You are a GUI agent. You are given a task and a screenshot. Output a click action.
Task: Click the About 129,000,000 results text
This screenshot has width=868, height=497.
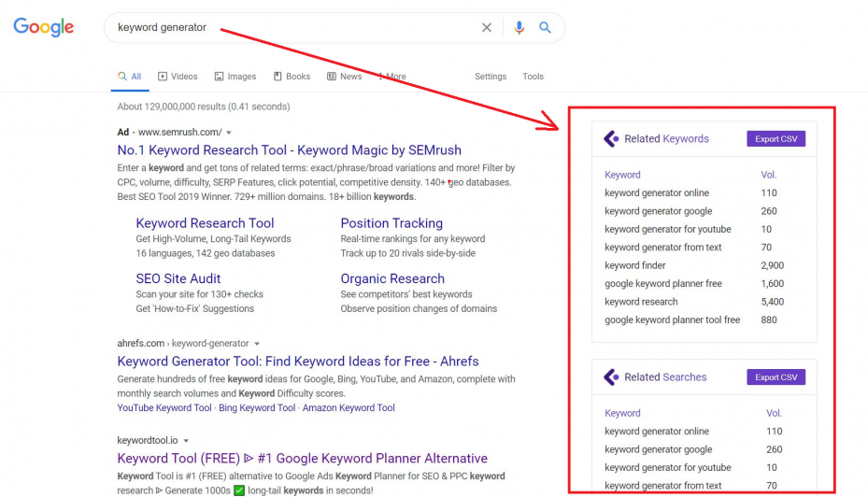pyautogui.click(x=203, y=106)
